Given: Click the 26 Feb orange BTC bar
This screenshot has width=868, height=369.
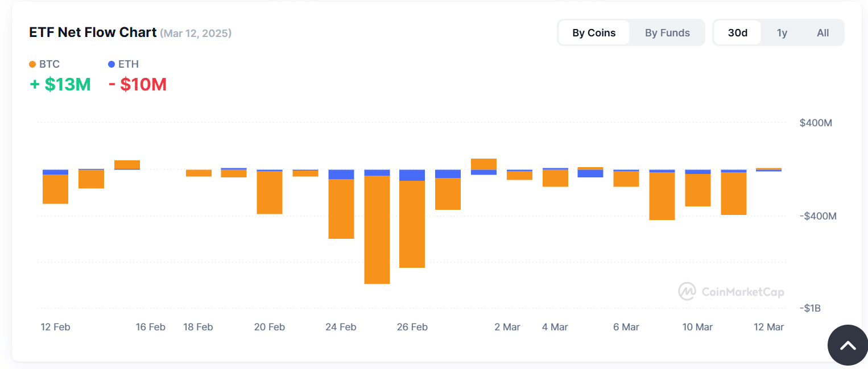Looking at the screenshot, I should (x=412, y=224).
